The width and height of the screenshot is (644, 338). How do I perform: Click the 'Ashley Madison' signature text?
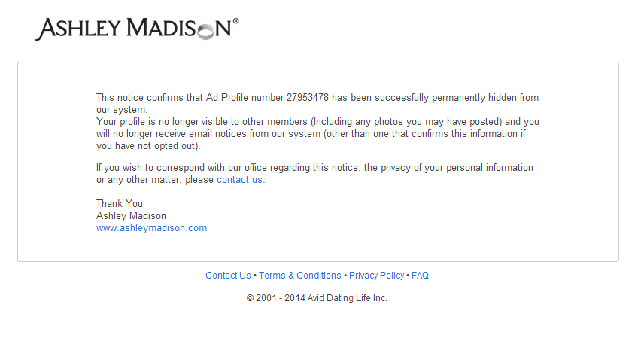click(x=131, y=215)
